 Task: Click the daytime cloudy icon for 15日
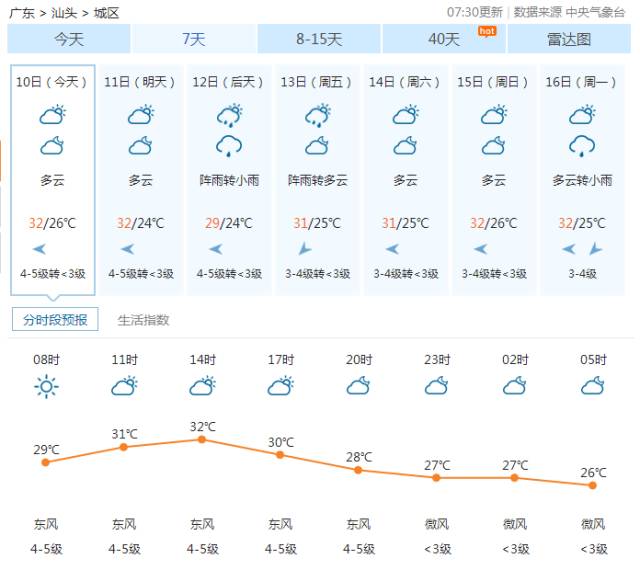click(493, 115)
